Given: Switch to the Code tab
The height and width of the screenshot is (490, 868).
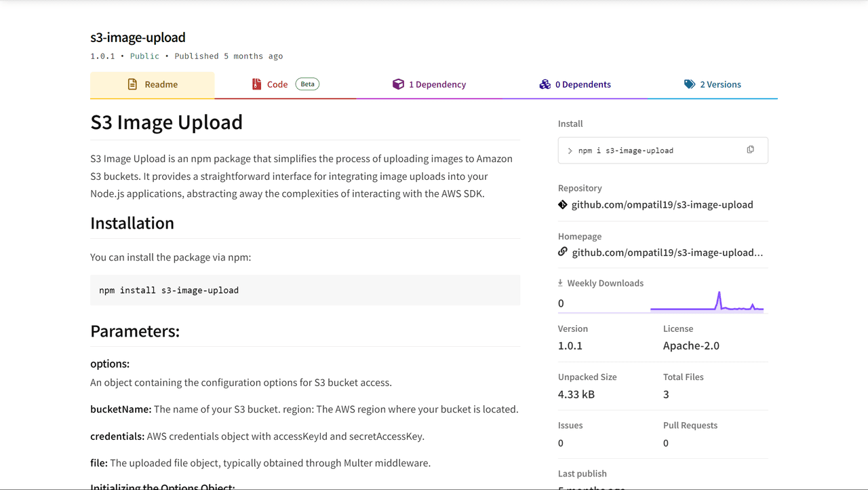Looking at the screenshot, I should (x=277, y=85).
